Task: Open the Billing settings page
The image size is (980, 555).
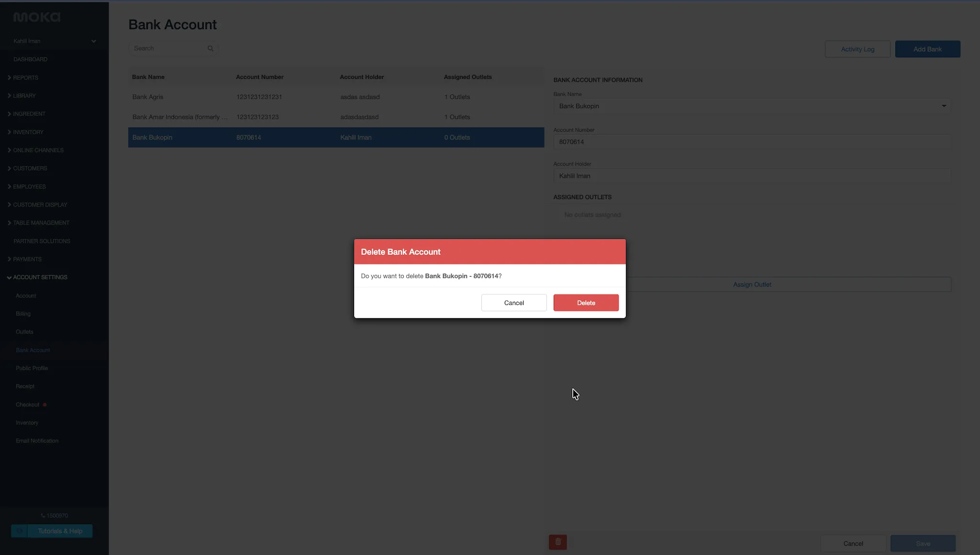Action: tap(23, 314)
